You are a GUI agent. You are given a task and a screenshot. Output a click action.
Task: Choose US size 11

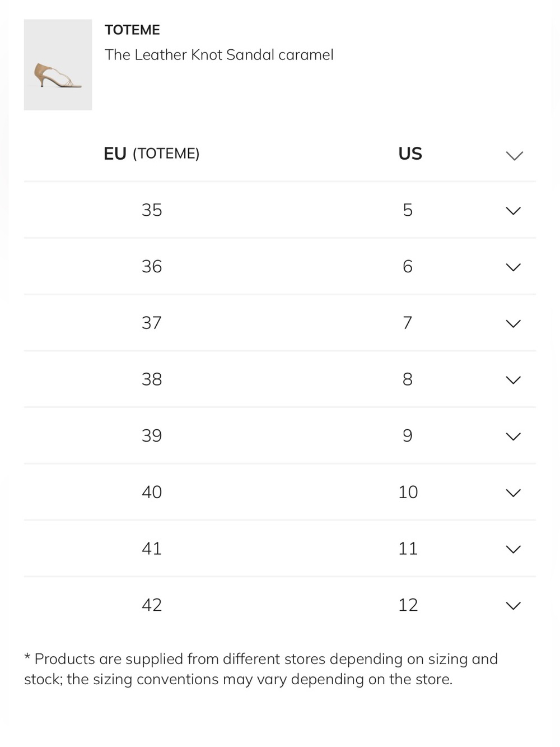pos(408,549)
